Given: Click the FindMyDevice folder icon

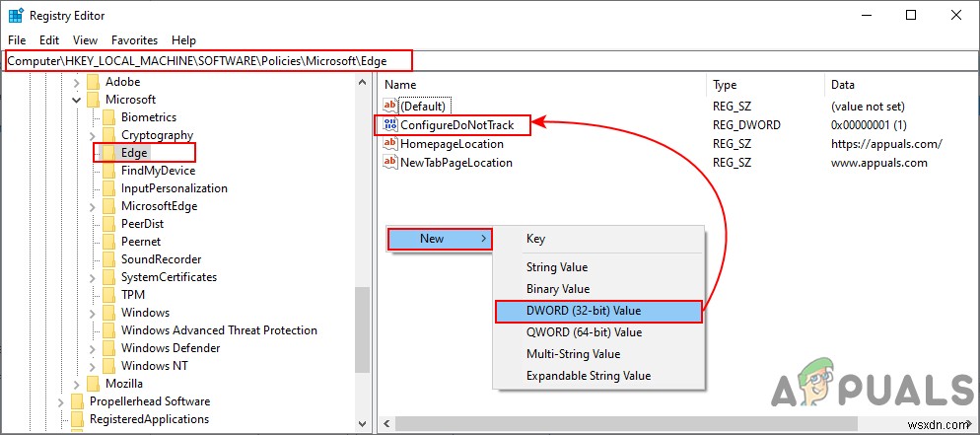Looking at the screenshot, I should tap(109, 171).
